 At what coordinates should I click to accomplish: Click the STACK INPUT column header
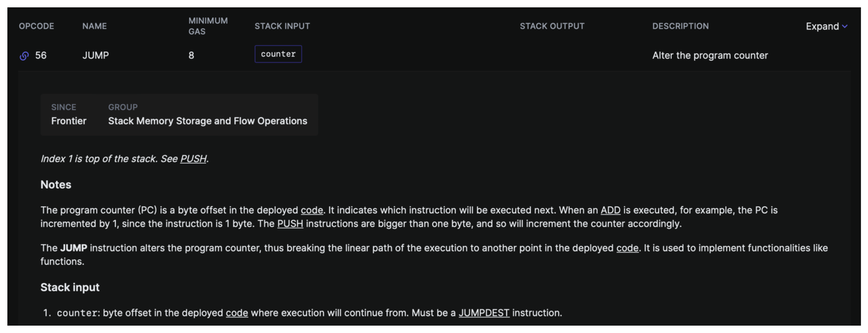[x=282, y=26]
